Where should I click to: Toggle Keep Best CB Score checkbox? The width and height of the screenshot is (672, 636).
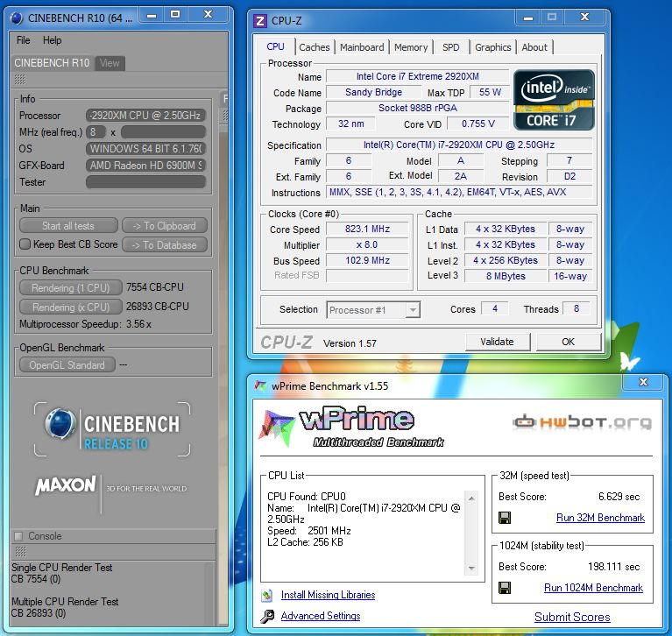pyautogui.click(x=25, y=244)
